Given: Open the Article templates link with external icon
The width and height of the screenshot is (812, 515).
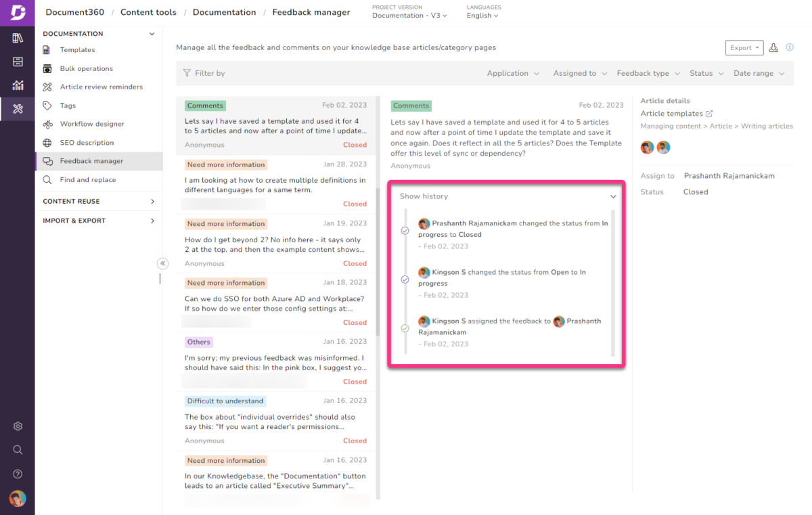Looking at the screenshot, I should point(676,113).
